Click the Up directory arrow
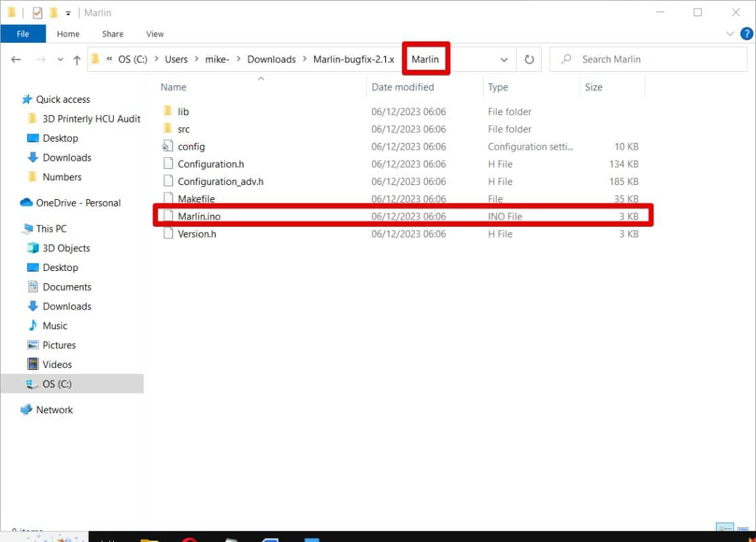 (77, 60)
